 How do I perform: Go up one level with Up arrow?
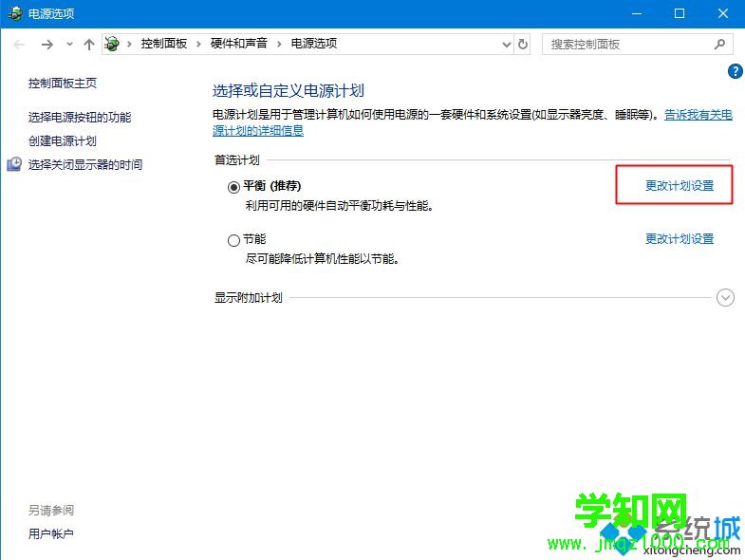click(x=89, y=45)
